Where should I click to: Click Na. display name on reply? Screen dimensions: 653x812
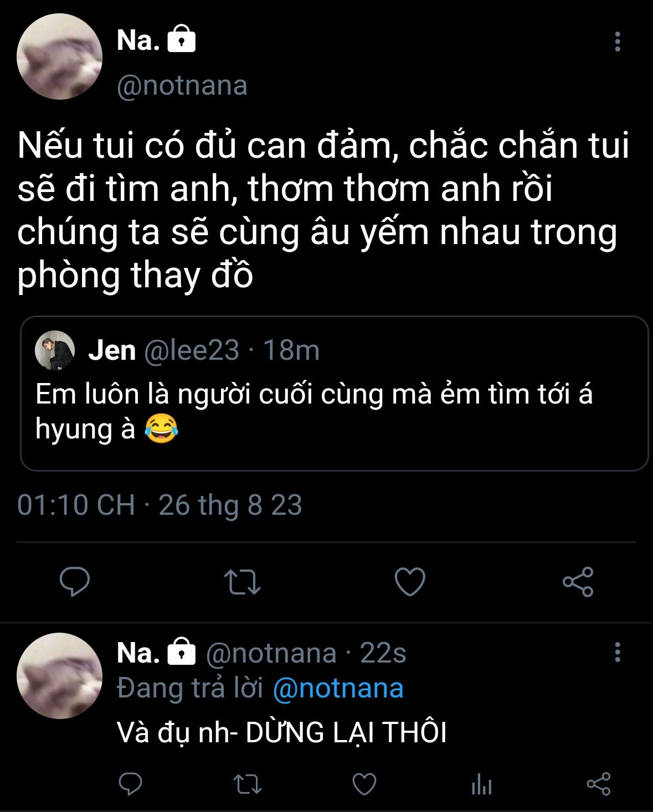click(x=138, y=653)
